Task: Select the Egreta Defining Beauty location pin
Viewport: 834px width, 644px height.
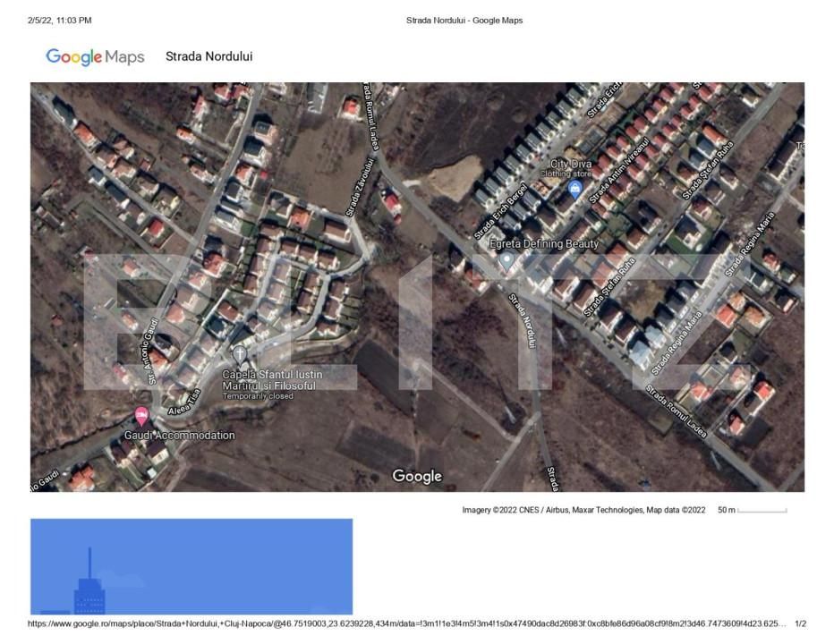Action: click(507, 260)
